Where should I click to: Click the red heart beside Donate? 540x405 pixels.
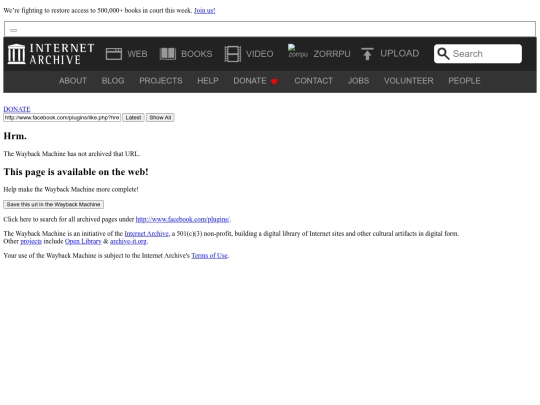click(274, 81)
